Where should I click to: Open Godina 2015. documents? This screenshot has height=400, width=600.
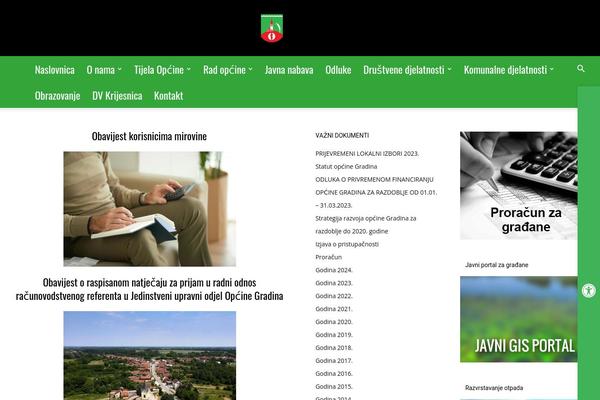pyautogui.click(x=334, y=387)
